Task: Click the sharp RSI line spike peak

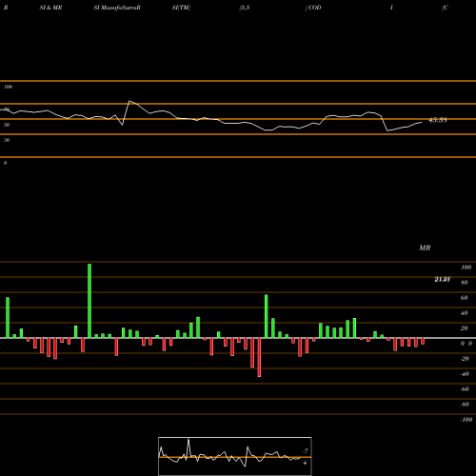Action: (129, 101)
